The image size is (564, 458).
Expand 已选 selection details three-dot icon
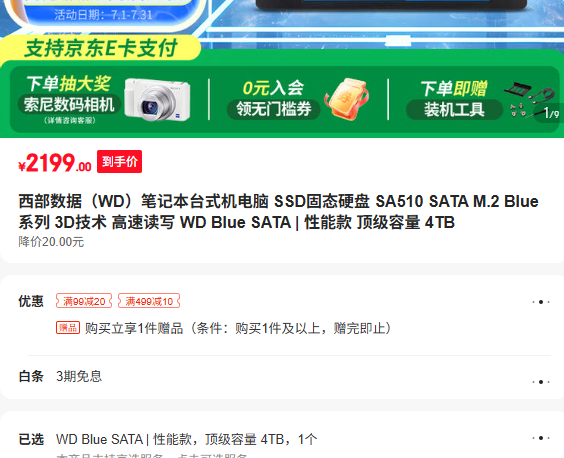541,438
